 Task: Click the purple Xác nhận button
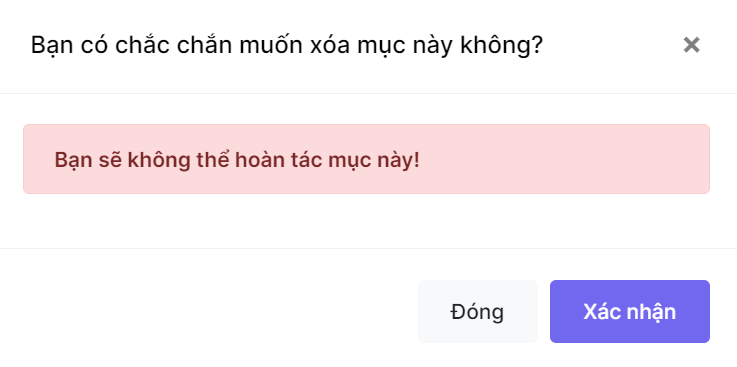click(630, 312)
